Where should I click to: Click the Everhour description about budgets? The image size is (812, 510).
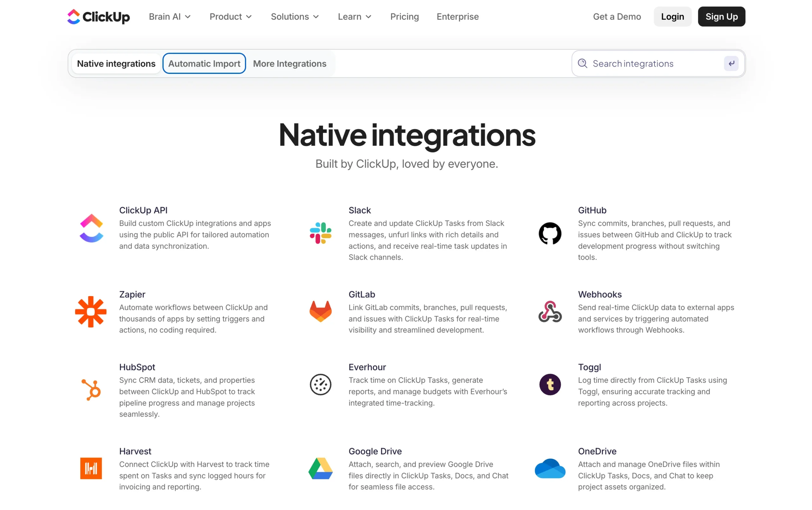click(x=428, y=391)
